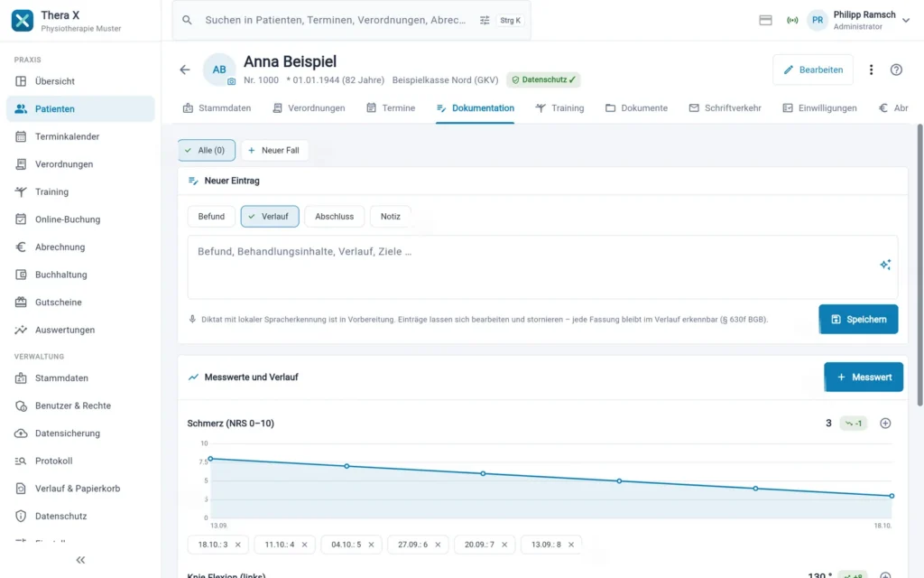Click the camera icon on patient avatar
Image resolution: width=924 pixels, height=578 pixels.
[232, 81]
